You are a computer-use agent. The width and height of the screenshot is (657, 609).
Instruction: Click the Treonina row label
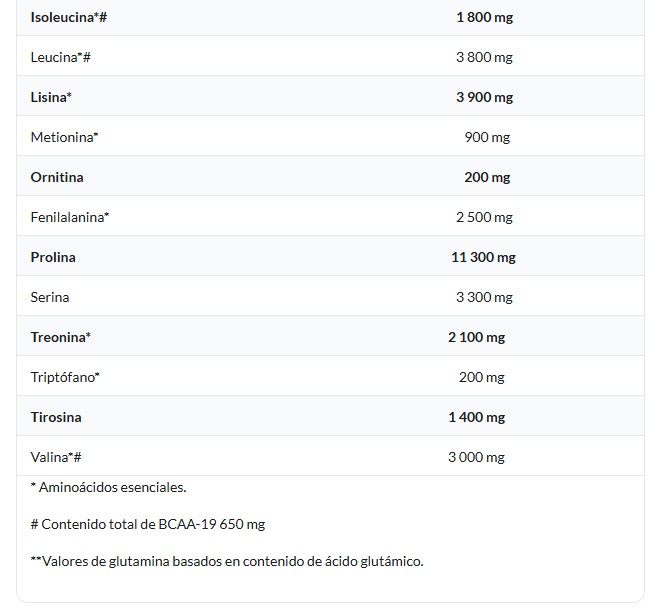coord(61,337)
